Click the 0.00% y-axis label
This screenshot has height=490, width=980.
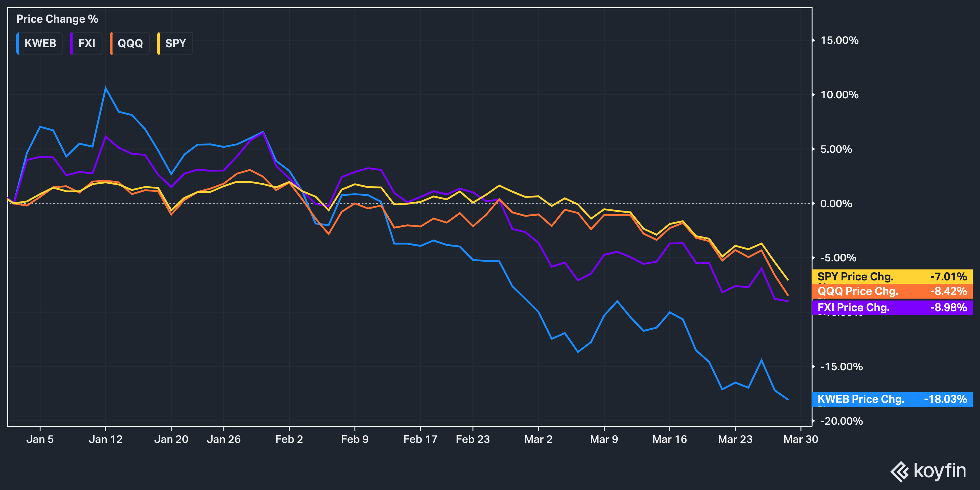point(836,204)
